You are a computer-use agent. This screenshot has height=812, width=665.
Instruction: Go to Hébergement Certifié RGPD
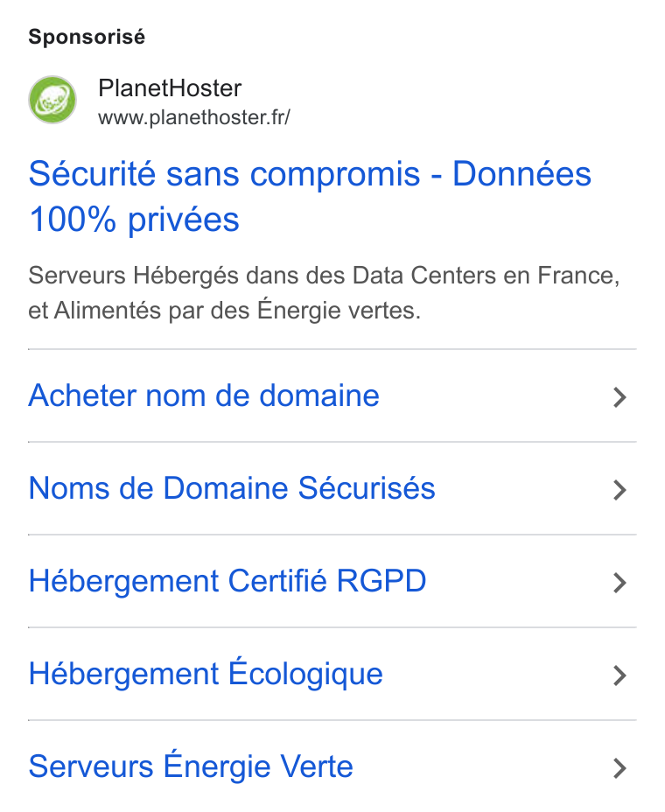click(227, 581)
